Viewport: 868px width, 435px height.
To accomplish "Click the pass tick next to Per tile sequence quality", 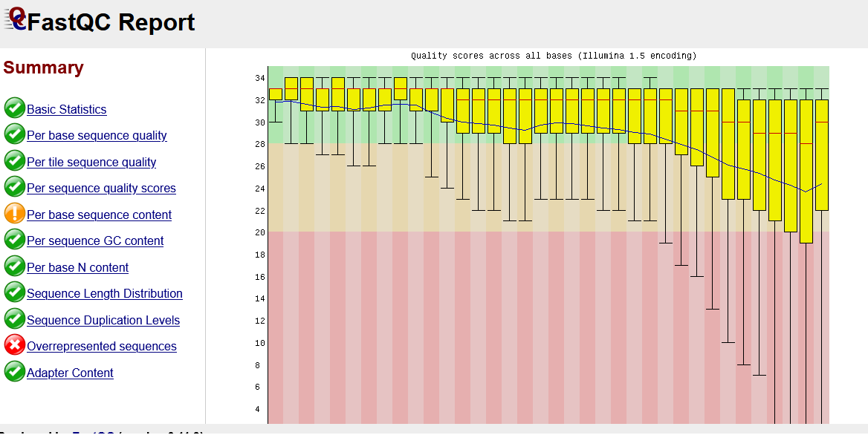I will pos(14,160).
